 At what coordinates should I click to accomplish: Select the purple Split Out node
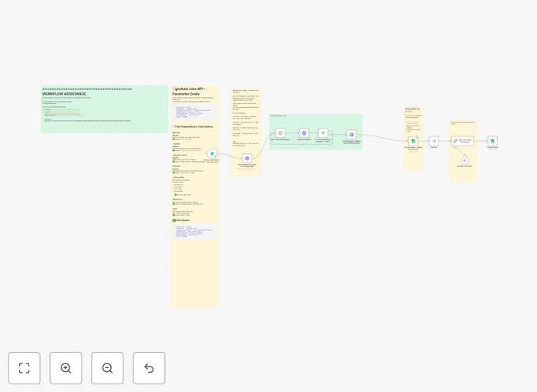pyautogui.click(x=434, y=141)
